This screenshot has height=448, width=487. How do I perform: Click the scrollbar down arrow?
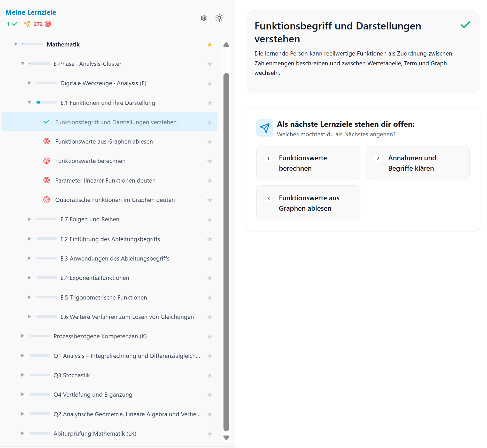pyautogui.click(x=226, y=438)
